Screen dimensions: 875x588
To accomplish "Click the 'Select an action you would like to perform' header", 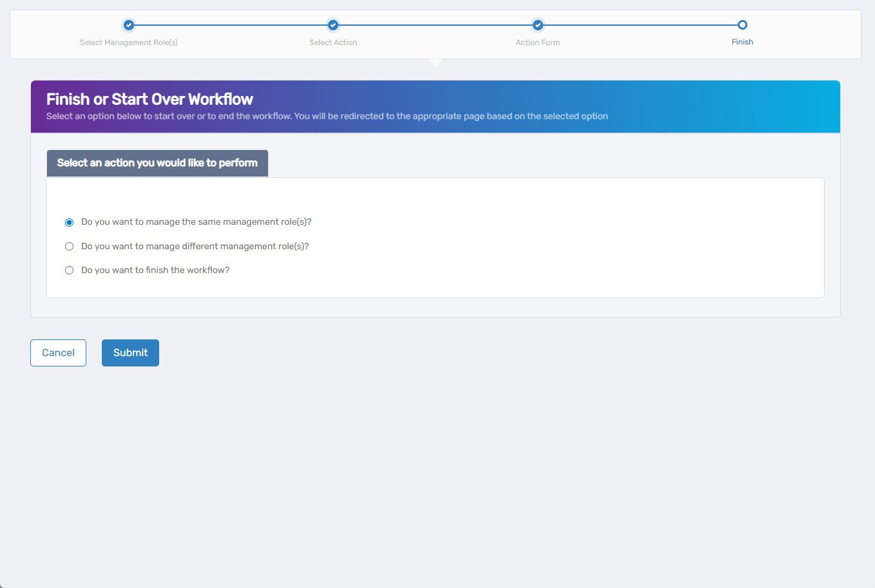I will click(x=157, y=162).
